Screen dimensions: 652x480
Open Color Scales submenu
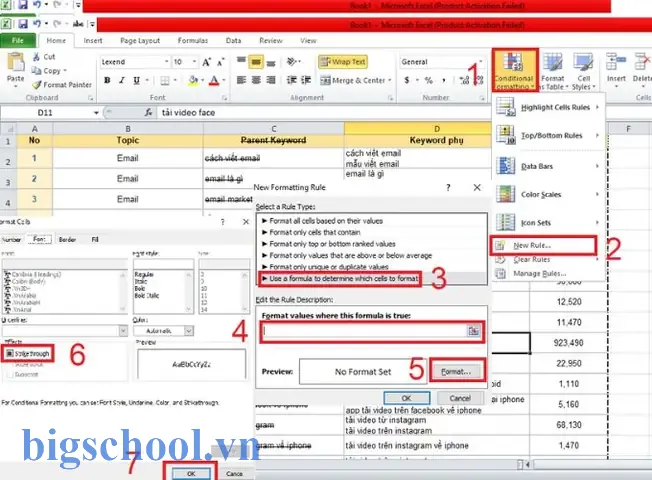548,194
